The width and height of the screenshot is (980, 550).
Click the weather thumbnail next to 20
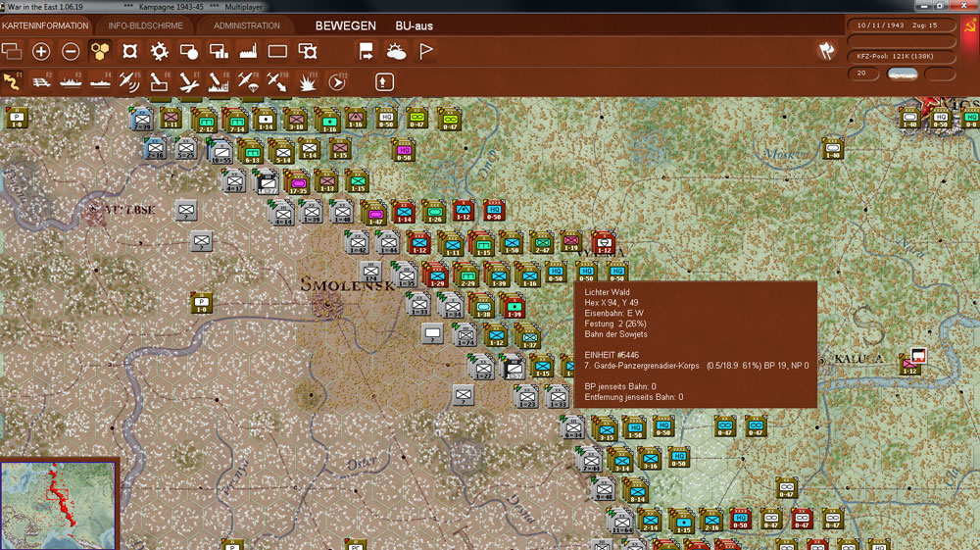click(903, 74)
